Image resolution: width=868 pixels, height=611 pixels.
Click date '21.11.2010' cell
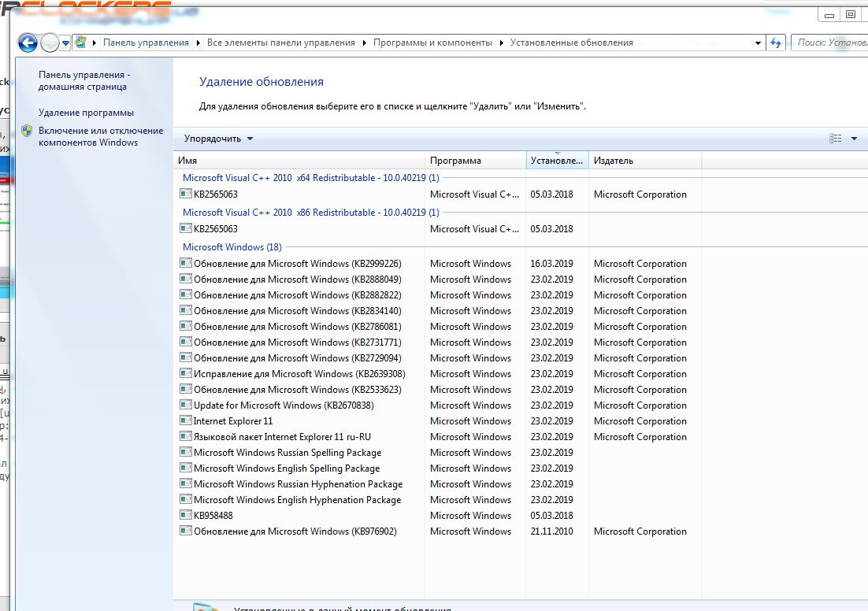(x=552, y=531)
